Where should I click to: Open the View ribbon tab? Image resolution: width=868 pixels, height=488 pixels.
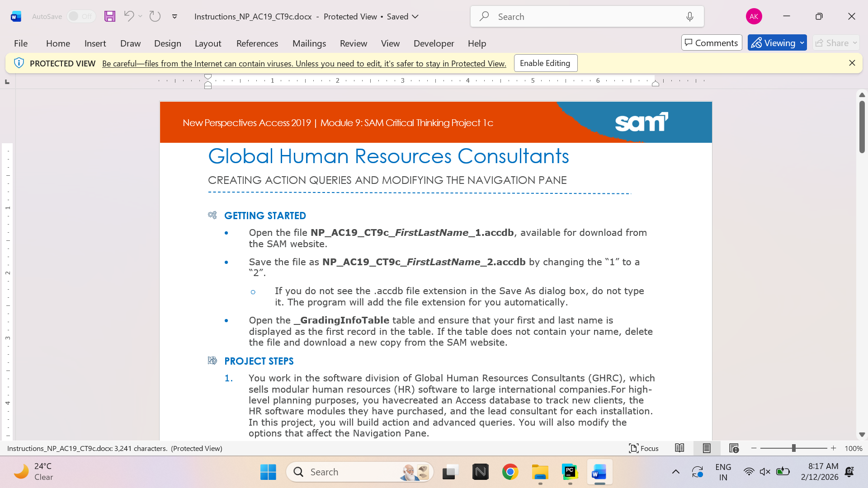click(x=390, y=43)
